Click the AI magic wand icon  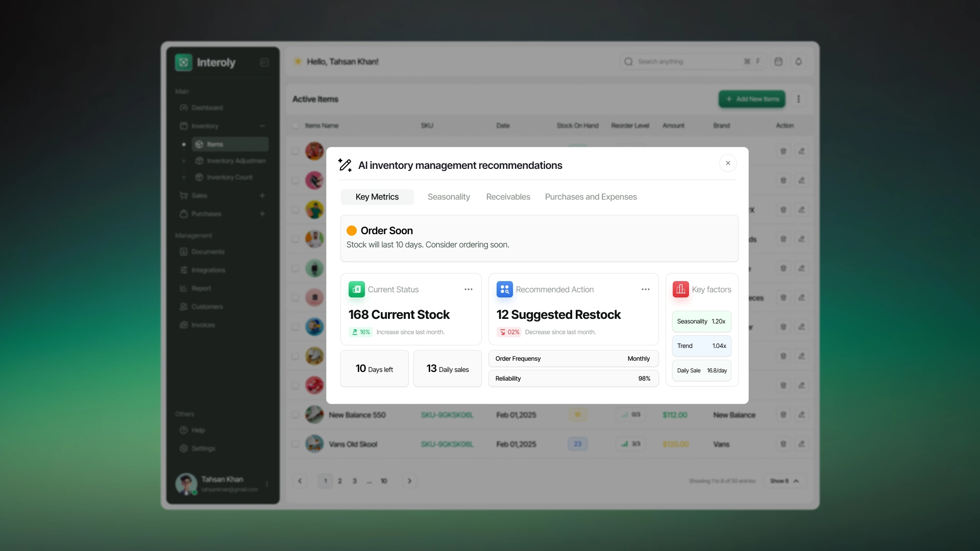click(345, 165)
